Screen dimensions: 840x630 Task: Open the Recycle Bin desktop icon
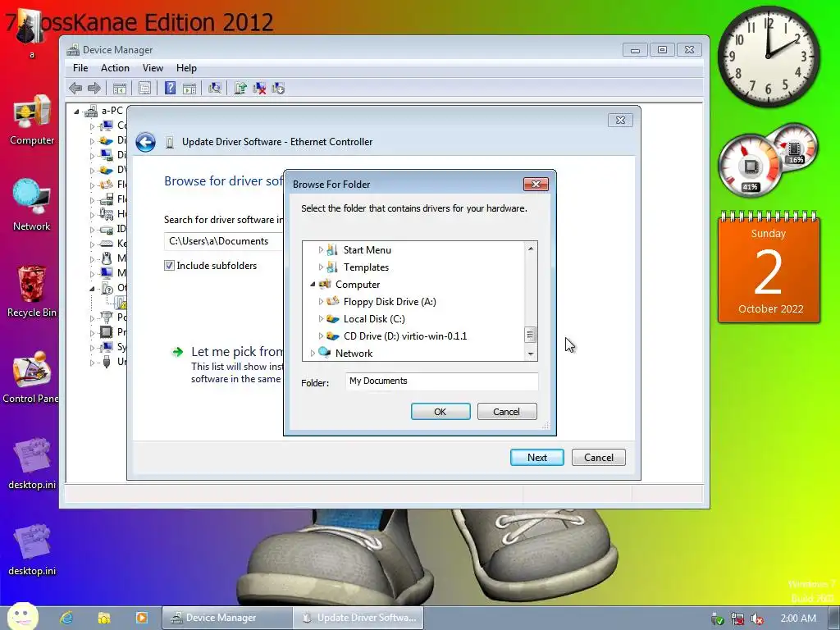(x=32, y=292)
